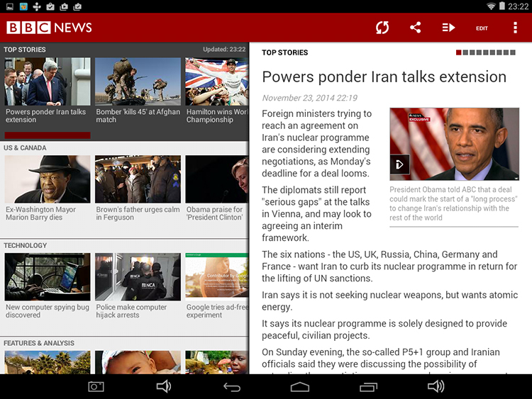The width and height of the screenshot is (532, 399).
Task: Tap the Android back button
Action: point(232,386)
